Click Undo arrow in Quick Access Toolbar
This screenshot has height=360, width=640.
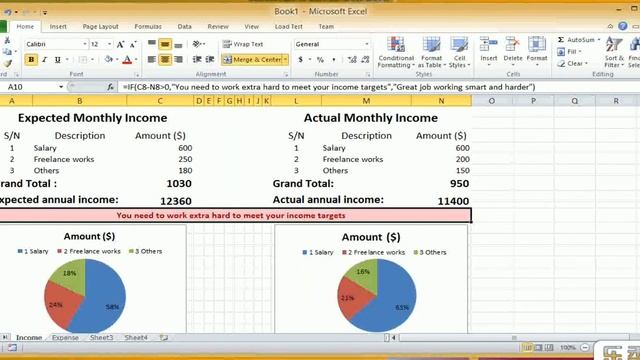[8, 12]
